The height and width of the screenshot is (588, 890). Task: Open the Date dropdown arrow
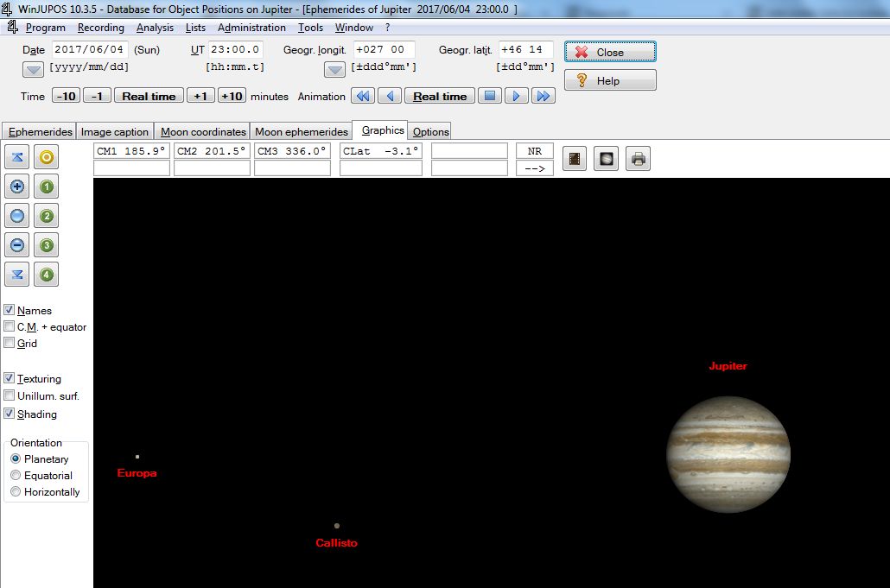[x=33, y=70]
